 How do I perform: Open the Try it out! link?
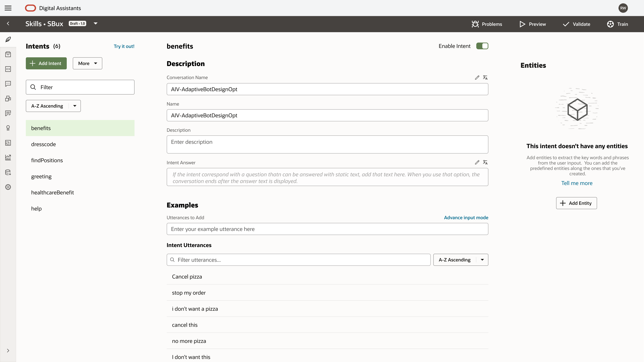(x=124, y=46)
